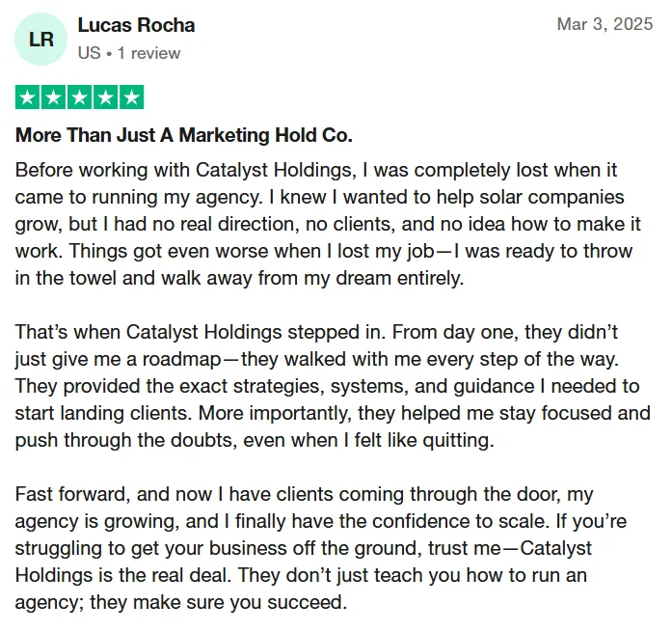The image size is (672, 632).
Task: Click the '1 review' count
Action: click(x=148, y=53)
